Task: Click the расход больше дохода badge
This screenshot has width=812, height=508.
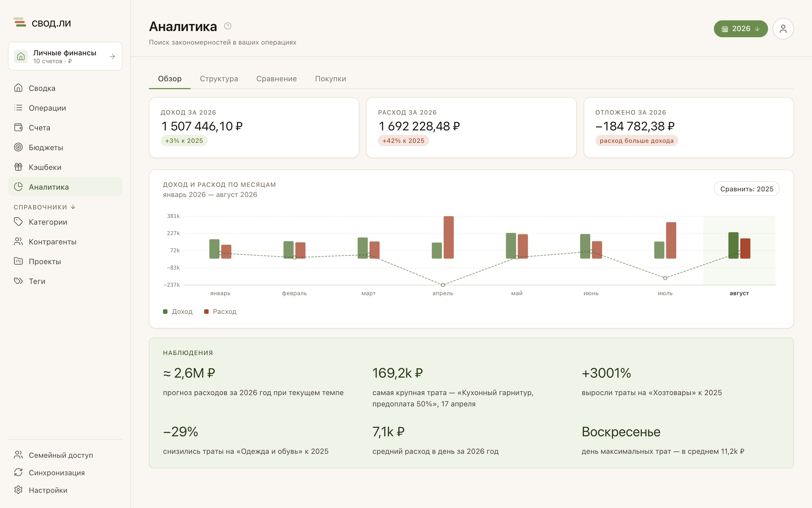Action: [637, 141]
